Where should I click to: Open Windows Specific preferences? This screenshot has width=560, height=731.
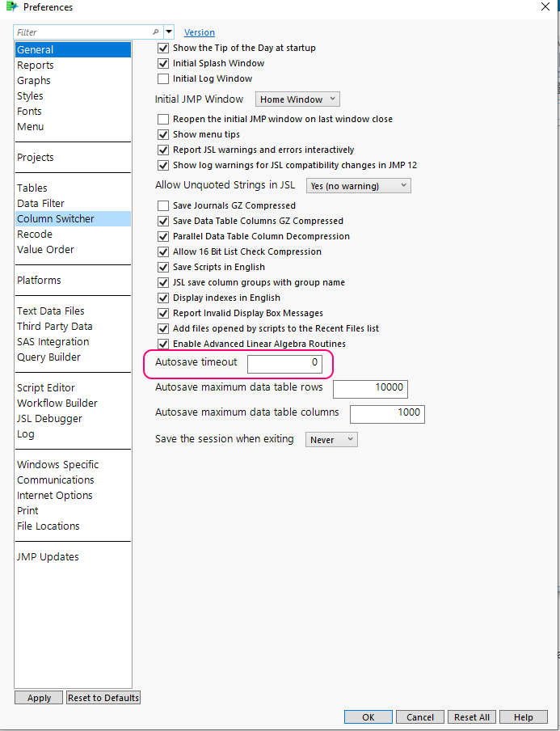pos(74,465)
